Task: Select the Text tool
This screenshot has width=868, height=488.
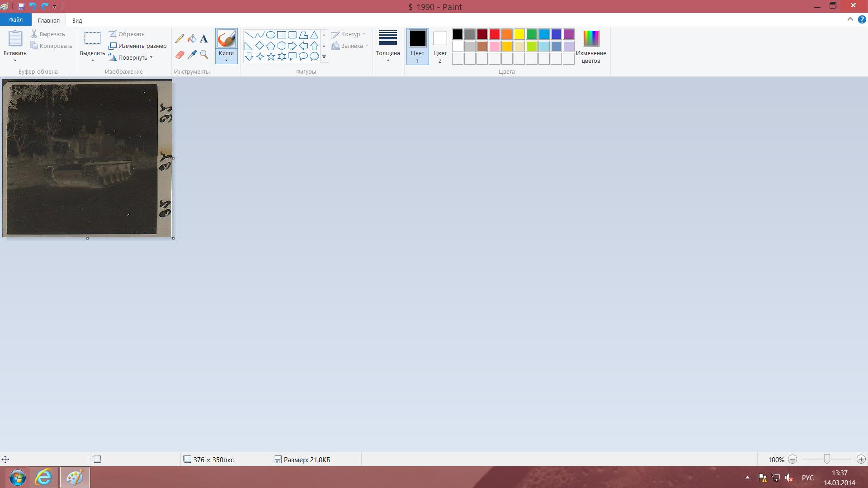Action: coord(204,39)
